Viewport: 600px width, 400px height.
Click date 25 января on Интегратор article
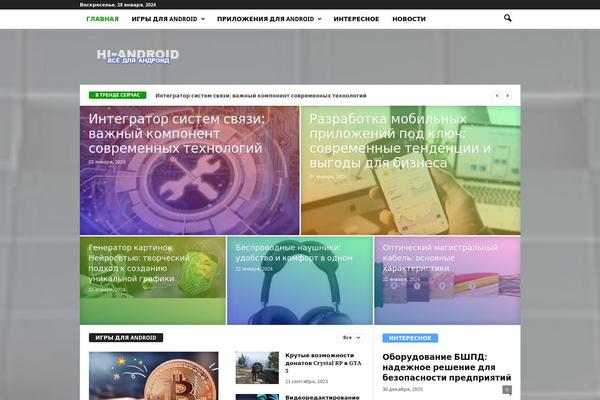point(107,162)
